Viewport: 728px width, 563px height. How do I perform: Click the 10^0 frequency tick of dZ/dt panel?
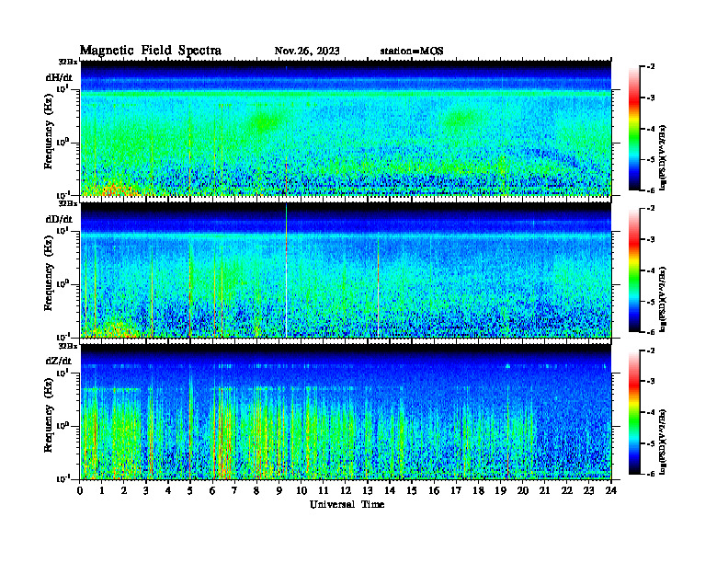tap(63, 426)
